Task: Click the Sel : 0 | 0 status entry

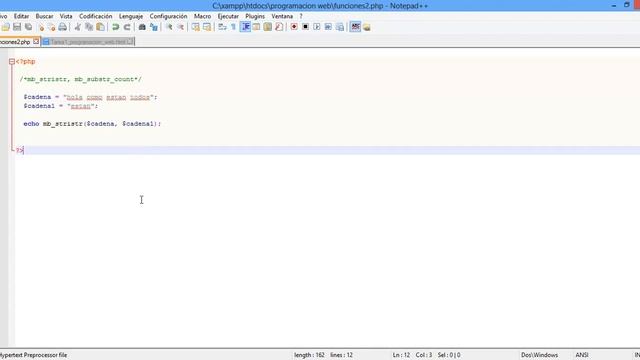Action: click(449, 355)
